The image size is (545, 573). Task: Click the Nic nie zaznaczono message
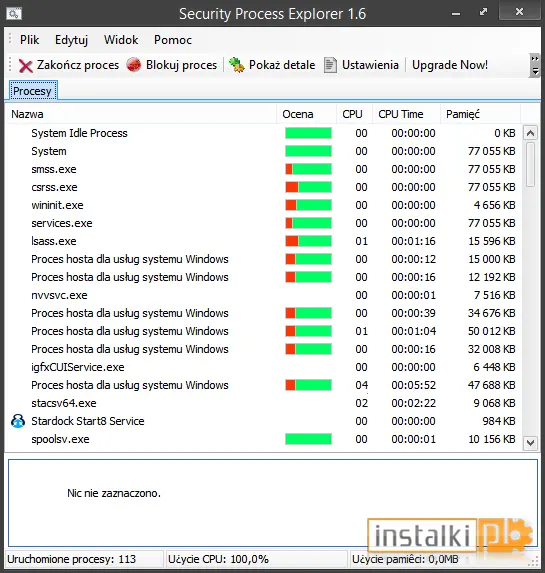(114, 493)
